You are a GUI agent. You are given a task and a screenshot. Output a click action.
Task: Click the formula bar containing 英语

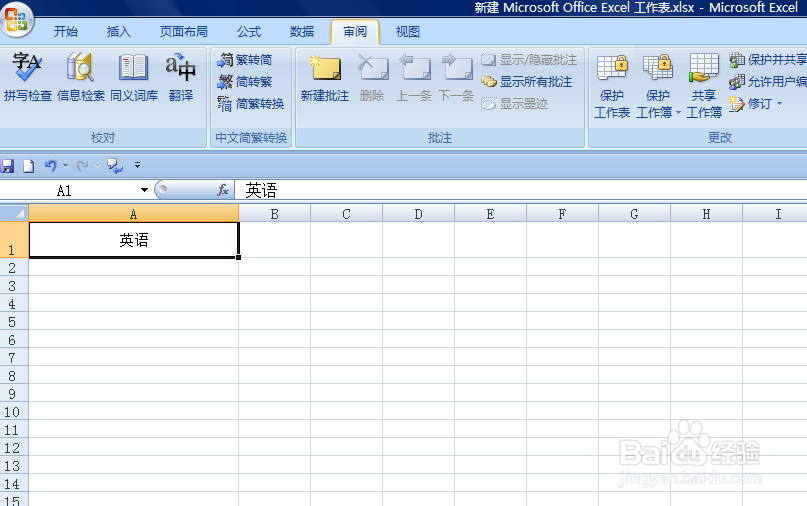click(x=520, y=190)
